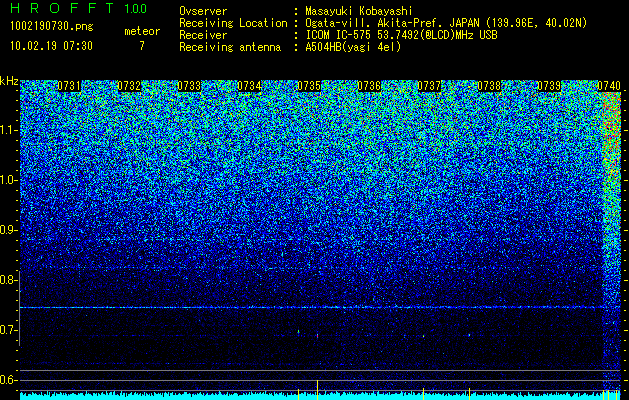
Task: Click the green echo dot just before 0738
Action: coord(469,335)
